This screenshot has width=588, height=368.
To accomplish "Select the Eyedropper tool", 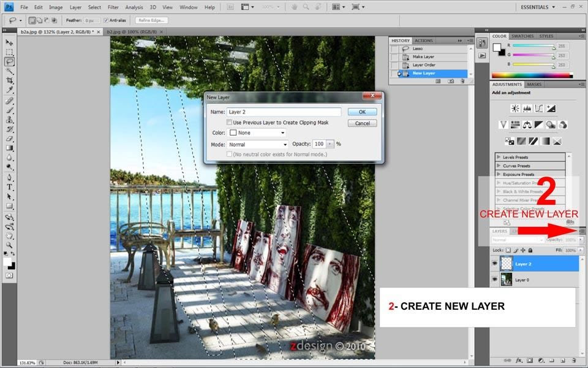I will point(9,90).
